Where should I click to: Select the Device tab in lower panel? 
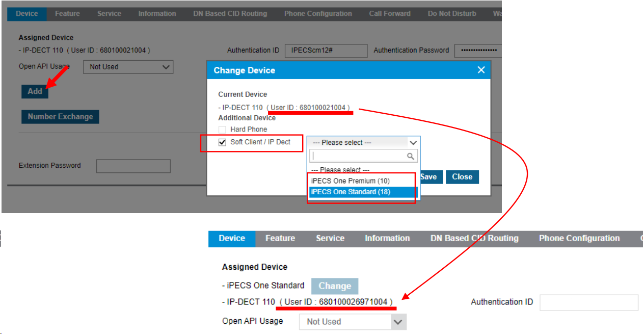pos(232,238)
